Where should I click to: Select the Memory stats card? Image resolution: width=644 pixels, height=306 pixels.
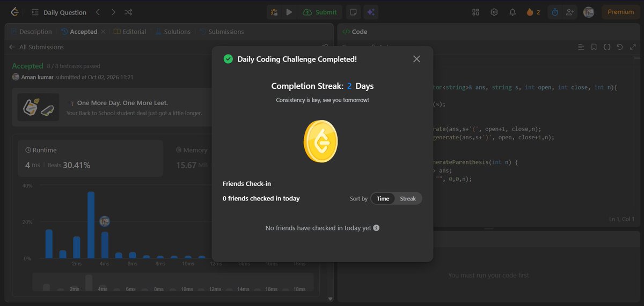click(x=192, y=158)
